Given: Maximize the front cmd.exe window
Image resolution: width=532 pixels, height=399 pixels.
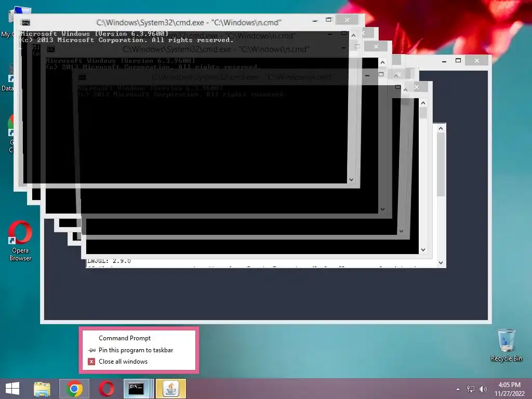Looking at the screenshot, I should 328,20.
